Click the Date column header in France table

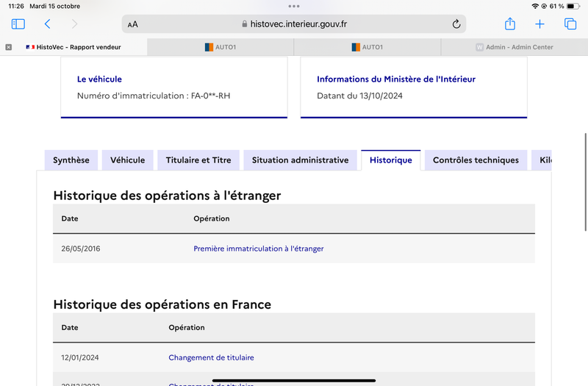[x=70, y=327]
